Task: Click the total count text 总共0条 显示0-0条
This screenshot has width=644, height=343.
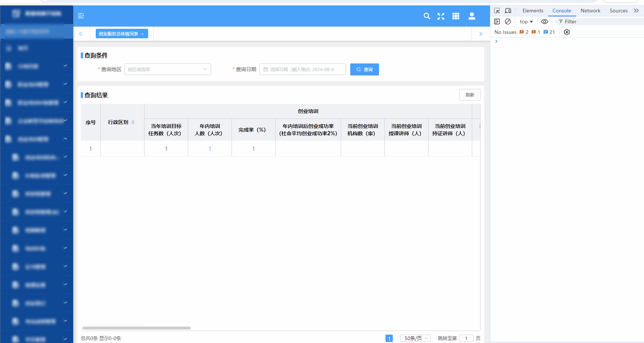Action: pos(101,338)
